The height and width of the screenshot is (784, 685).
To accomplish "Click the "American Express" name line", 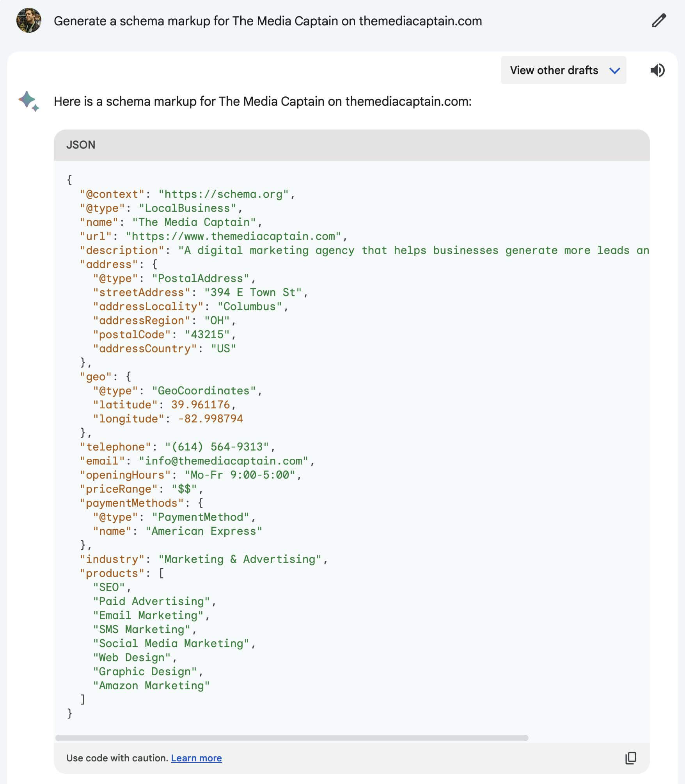I will [177, 531].
